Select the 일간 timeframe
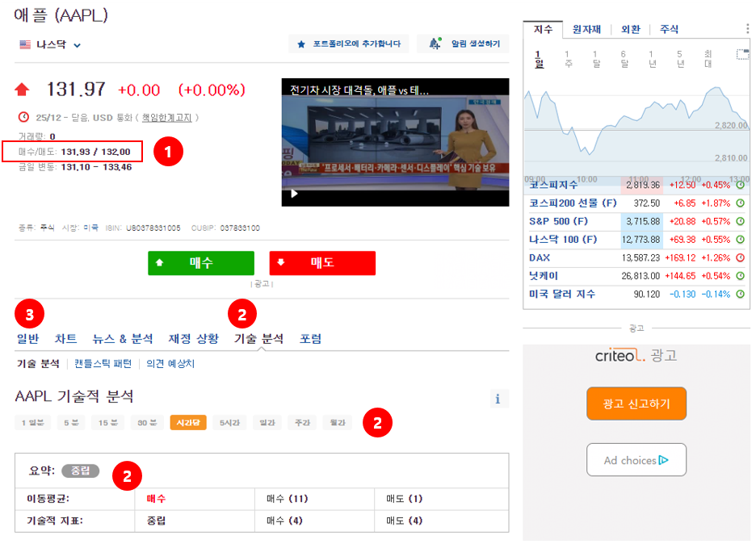The image size is (756, 544). tap(267, 423)
